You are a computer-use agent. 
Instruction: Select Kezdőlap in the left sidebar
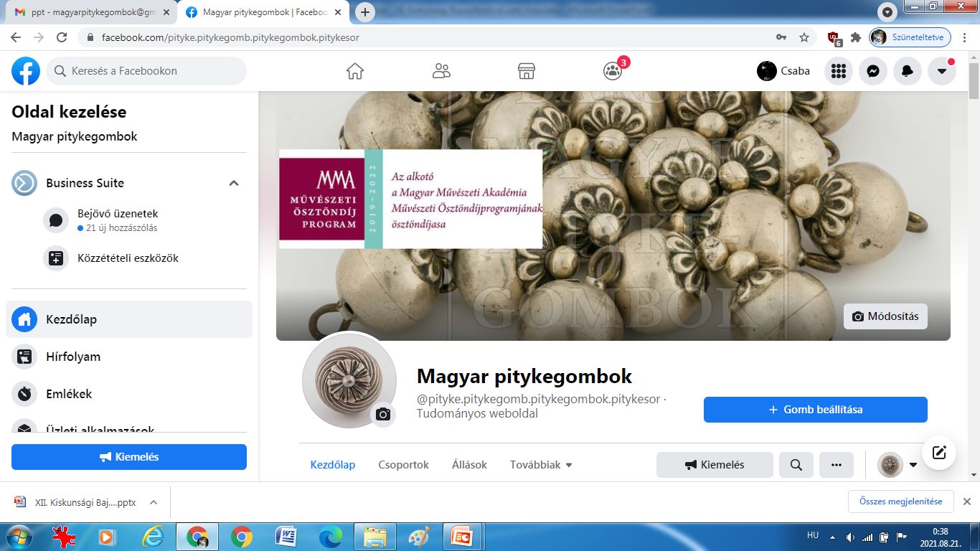(x=129, y=319)
